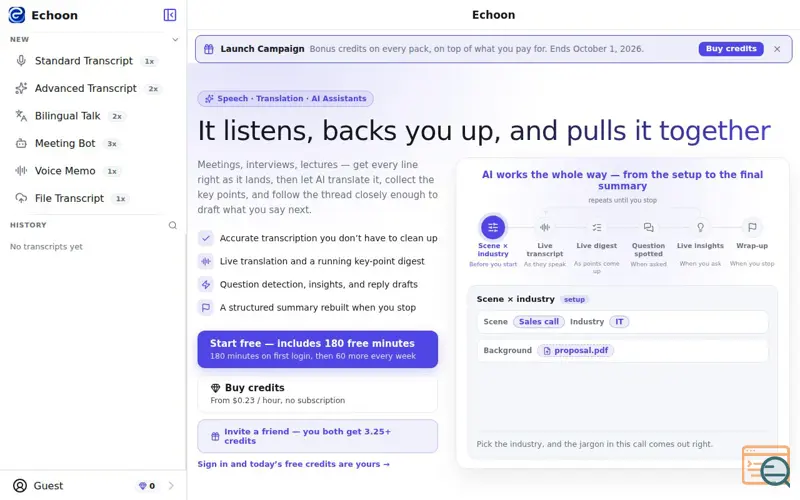Screen dimensions: 800x500
Task: Click the setup tag beside Scene × industry
Action: (574, 299)
